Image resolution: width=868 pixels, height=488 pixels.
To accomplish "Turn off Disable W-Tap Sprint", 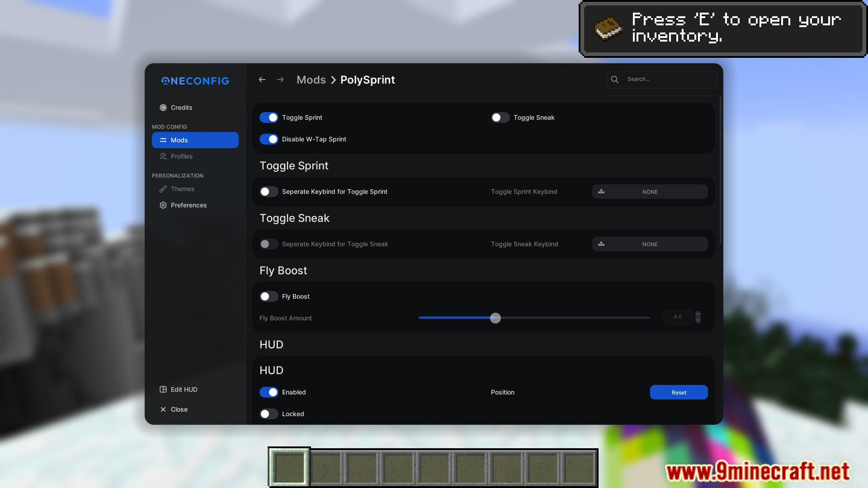I will 269,139.
